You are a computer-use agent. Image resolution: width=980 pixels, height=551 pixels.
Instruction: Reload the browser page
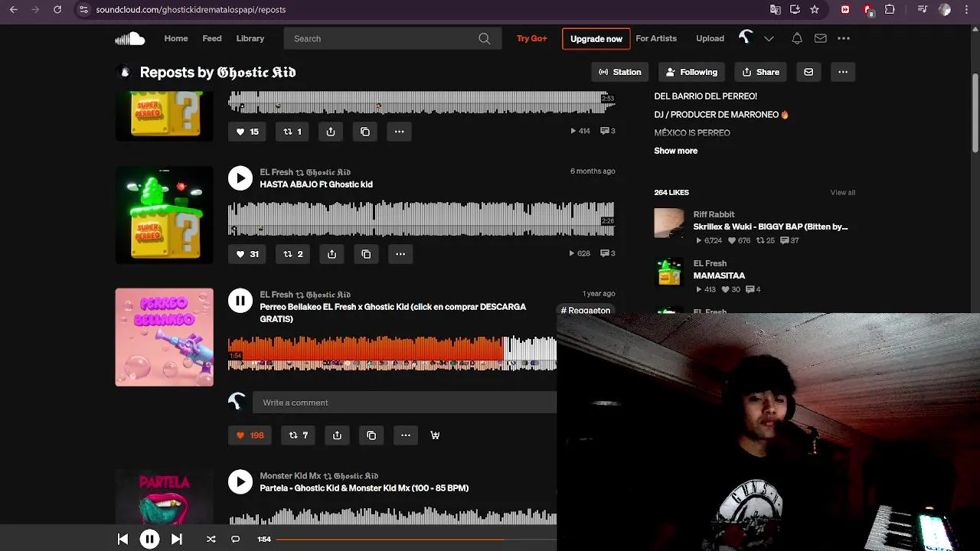point(57,9)
